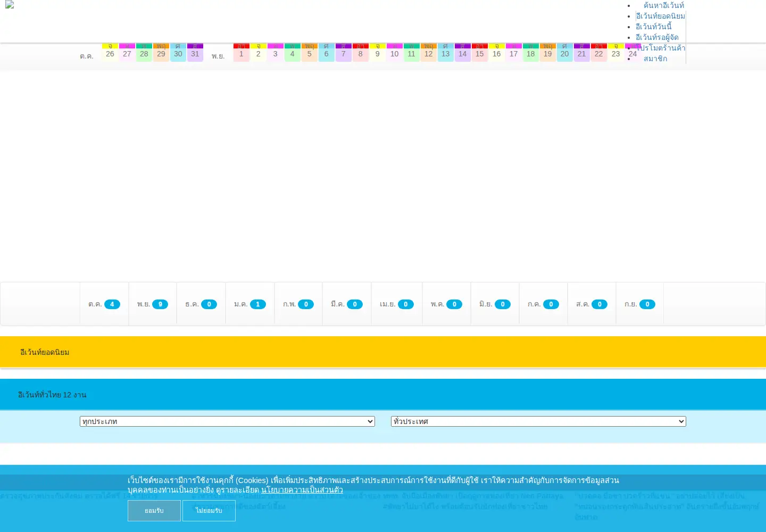The width and height of the screenshot is (766, 532).
Task: Choose November 20 date cell
Action: tap(565, 53)
